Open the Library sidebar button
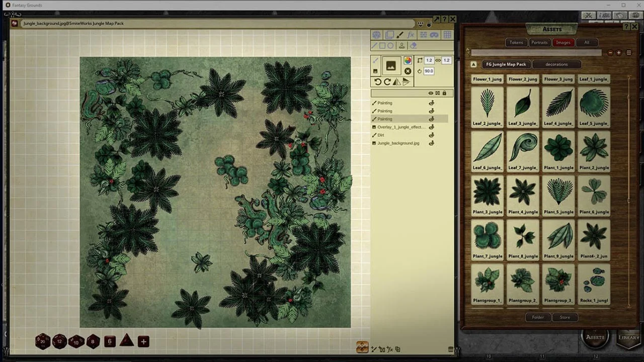This screenshot has height=362, width=644. coord(629,337)
